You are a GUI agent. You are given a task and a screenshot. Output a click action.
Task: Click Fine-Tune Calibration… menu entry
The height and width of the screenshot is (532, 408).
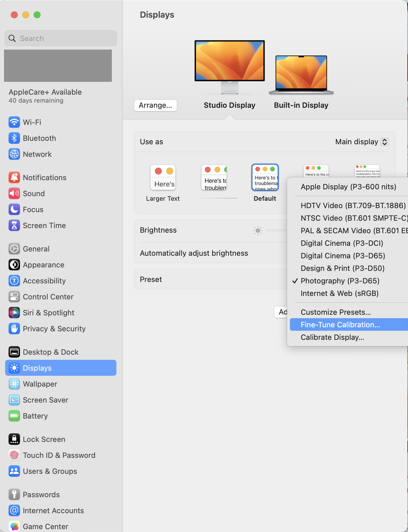349,325
